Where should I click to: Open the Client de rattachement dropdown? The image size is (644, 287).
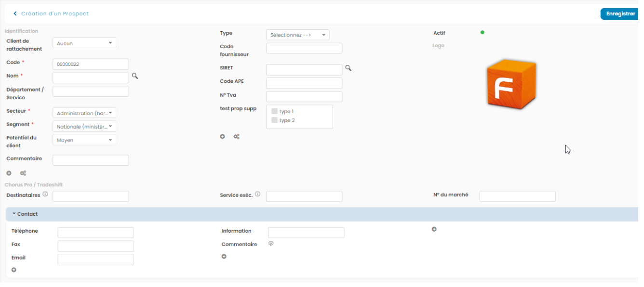point(84,43)
